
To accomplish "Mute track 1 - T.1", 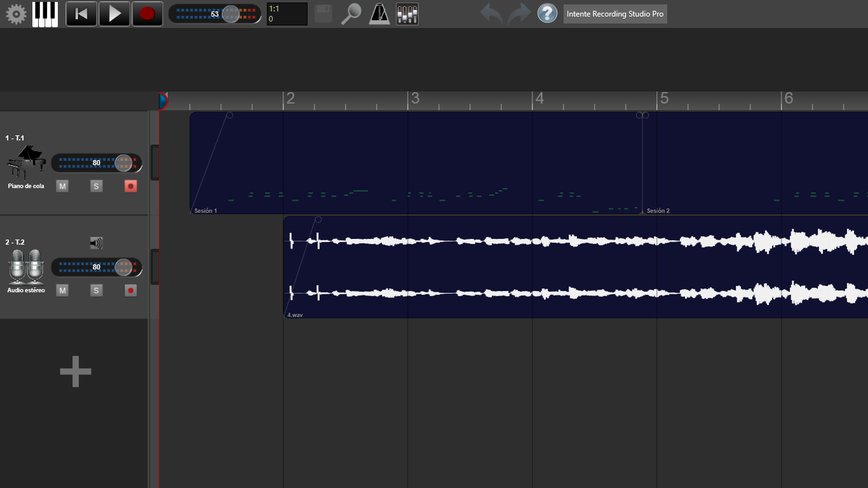I will tap(62, 186).
